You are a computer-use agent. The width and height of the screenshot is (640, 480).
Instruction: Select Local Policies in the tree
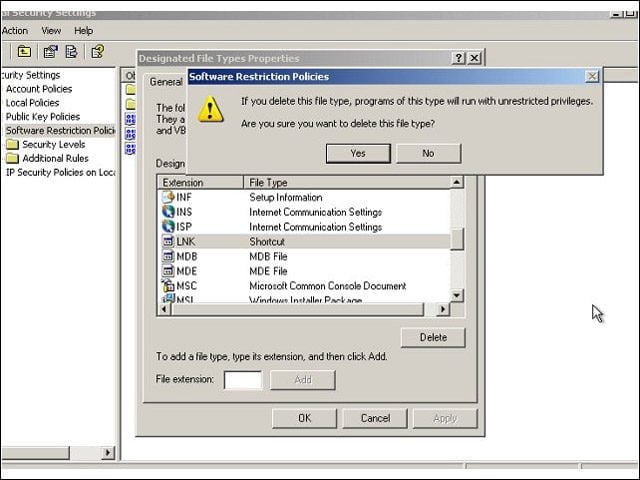click(32, 103)
